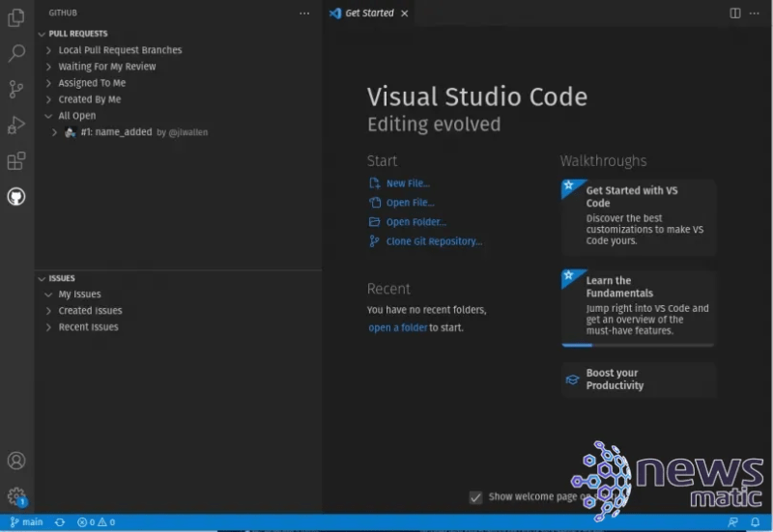Viewport: 773px width, 532px height.
Task: Expand Created Issues group
Action: 48,311
